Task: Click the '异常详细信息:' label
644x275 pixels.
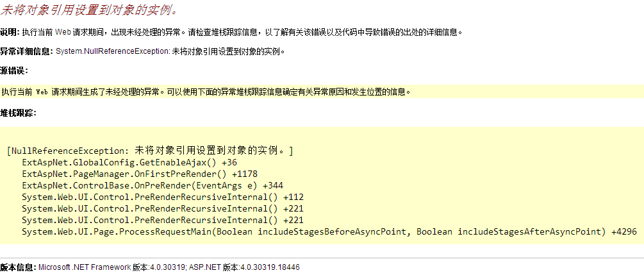Action: [x=27, y=51]
